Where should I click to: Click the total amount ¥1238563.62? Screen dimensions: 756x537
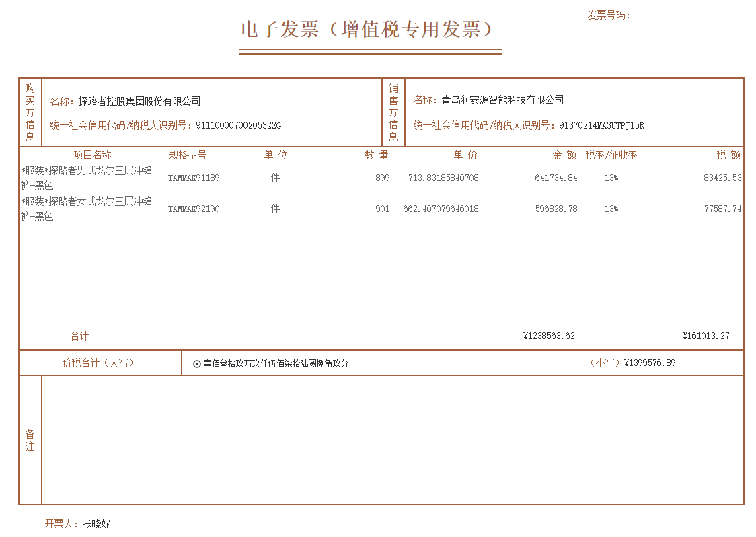point(549,336)
